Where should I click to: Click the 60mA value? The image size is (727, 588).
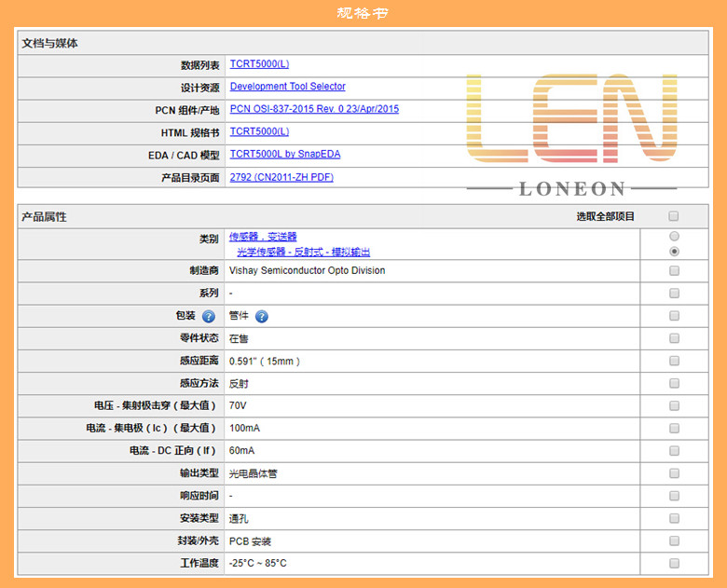[x=241, y=451]
